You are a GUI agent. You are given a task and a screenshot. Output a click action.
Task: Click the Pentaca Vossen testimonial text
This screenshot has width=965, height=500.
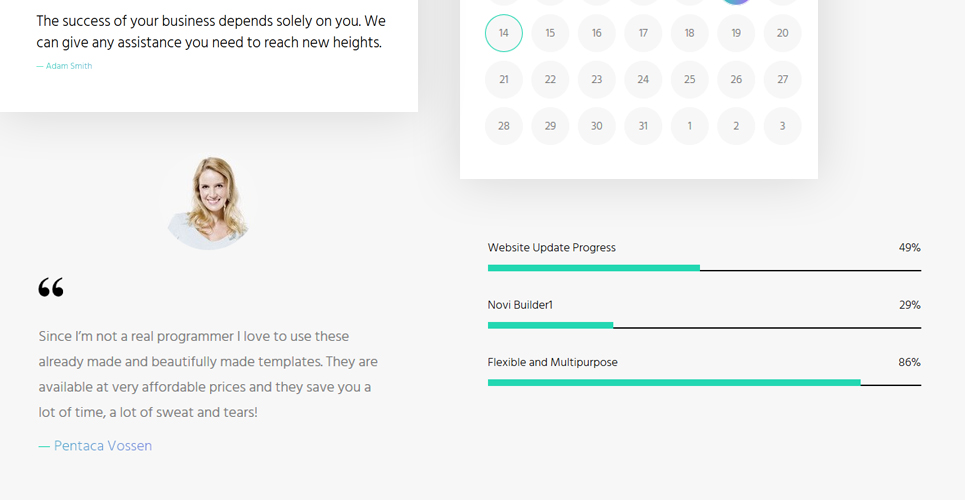208,374
